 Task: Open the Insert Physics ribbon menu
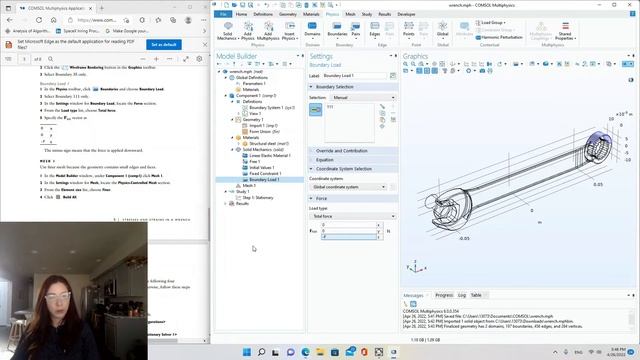(x=290, y=31)
